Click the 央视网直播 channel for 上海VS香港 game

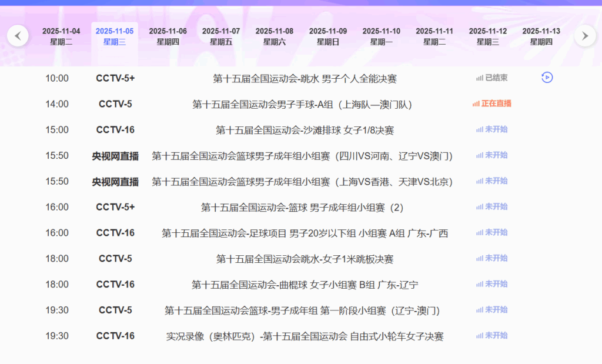(x=115, y=182)
